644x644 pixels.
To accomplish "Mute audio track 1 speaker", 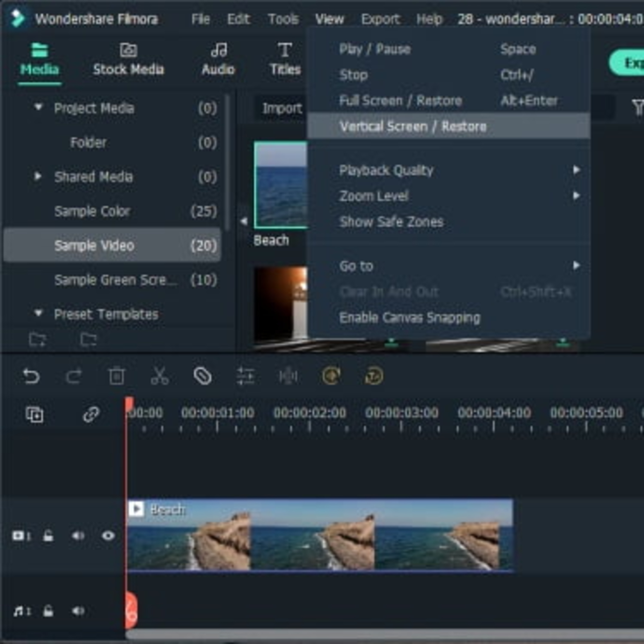I will (78, 611).
